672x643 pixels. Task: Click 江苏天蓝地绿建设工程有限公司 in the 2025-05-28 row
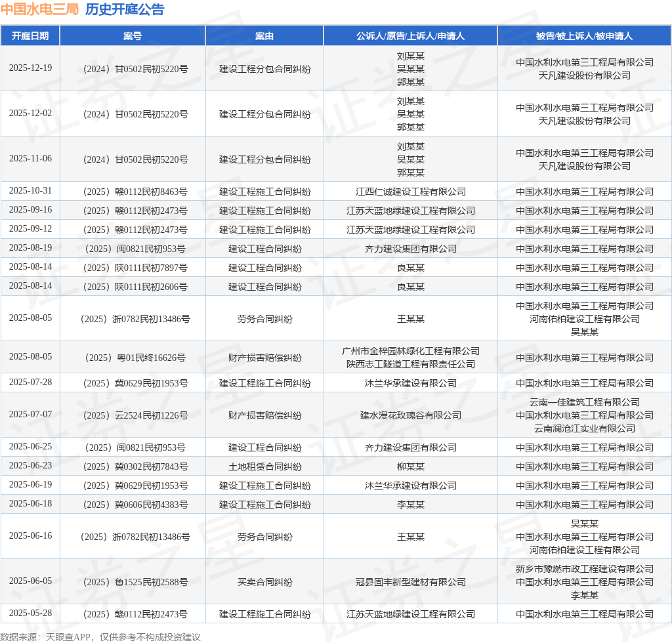click(411, 614)
